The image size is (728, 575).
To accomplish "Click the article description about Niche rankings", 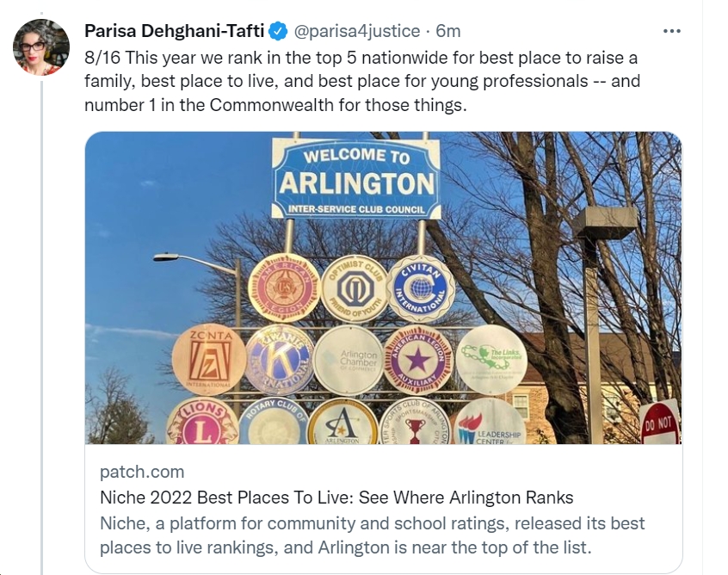I will coord(372,535).
